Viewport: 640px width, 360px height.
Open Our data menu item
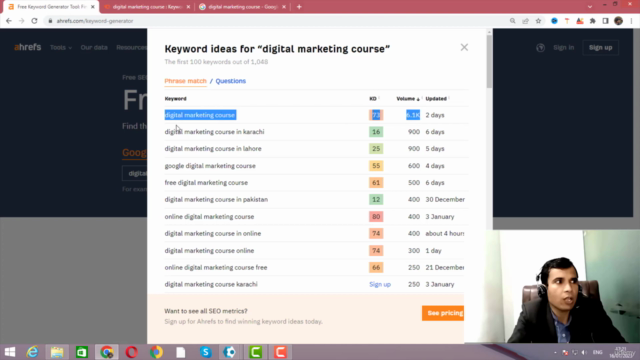(x=94, y=47)
